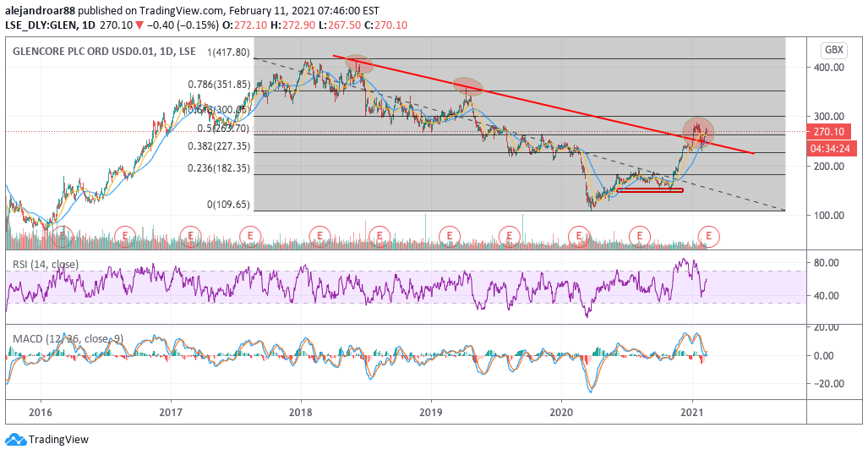This screenshot has width=868, height=455.
Task: Click the 0.00 value on the MACD axis
Action: point(824,356)
